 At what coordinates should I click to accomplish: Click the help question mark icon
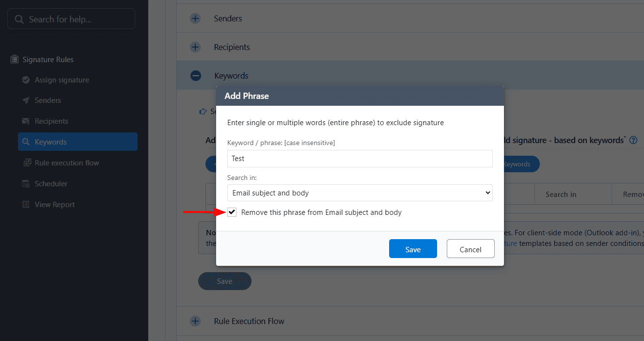(633, 140)
